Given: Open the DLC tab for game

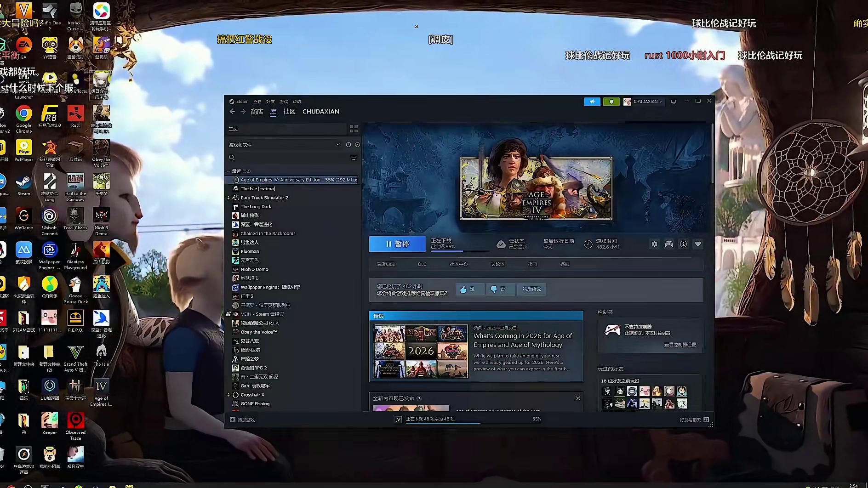Looking at the screenshot, I should [422, 264].
